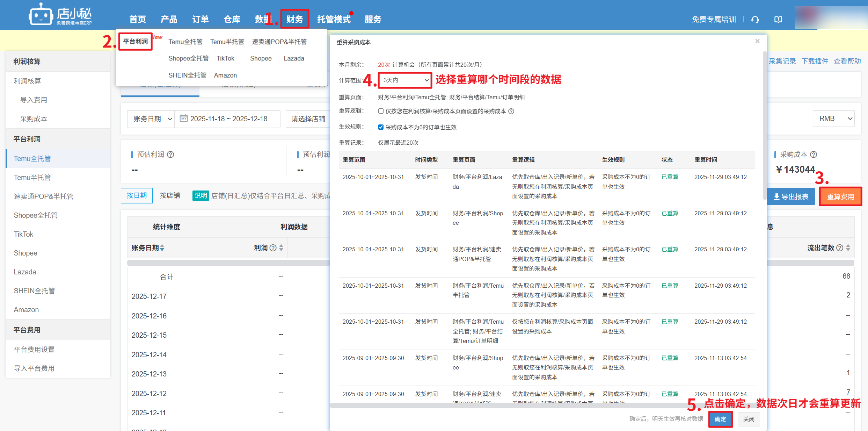
Task: Expand the 账务日期 type dropdown
Action: pyautogui.click(x=151, y=119)
